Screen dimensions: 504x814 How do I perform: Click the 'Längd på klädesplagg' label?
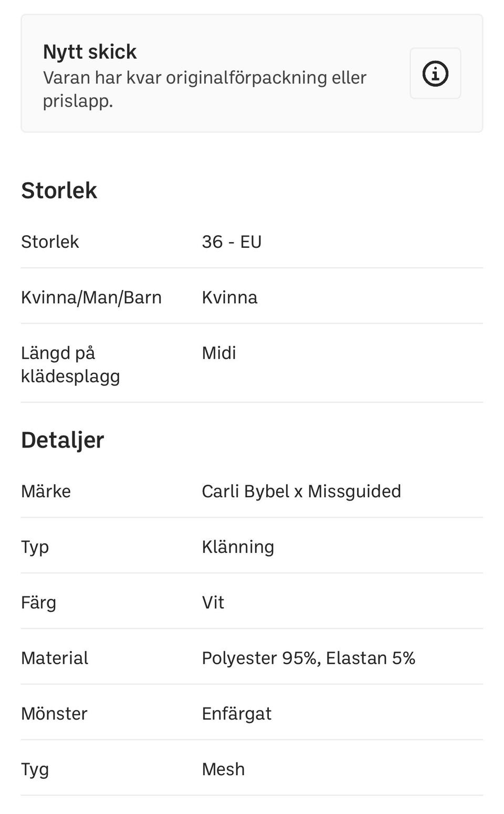pos(70,364)
